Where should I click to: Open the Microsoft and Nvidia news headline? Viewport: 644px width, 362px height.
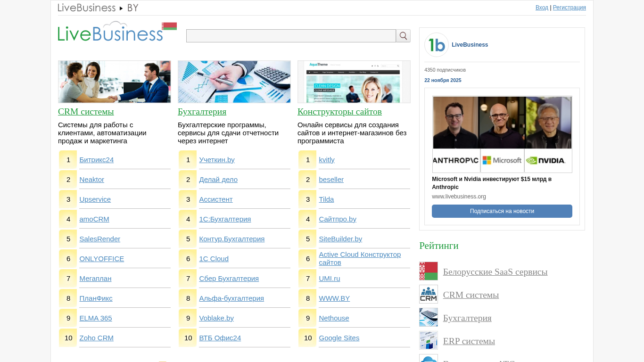[x=492, y=183]
